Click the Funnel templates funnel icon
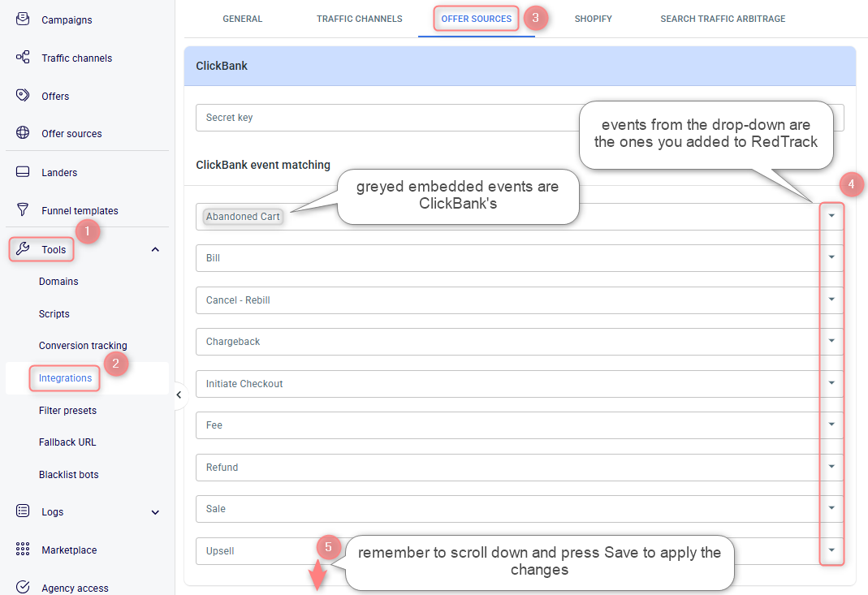The width and height of the screenshot is (868, 595). point(23,209)
